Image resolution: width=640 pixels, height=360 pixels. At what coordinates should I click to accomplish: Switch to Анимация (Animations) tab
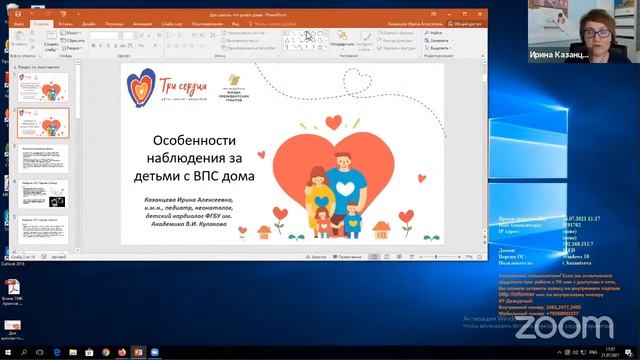click(x=142, y=24)
